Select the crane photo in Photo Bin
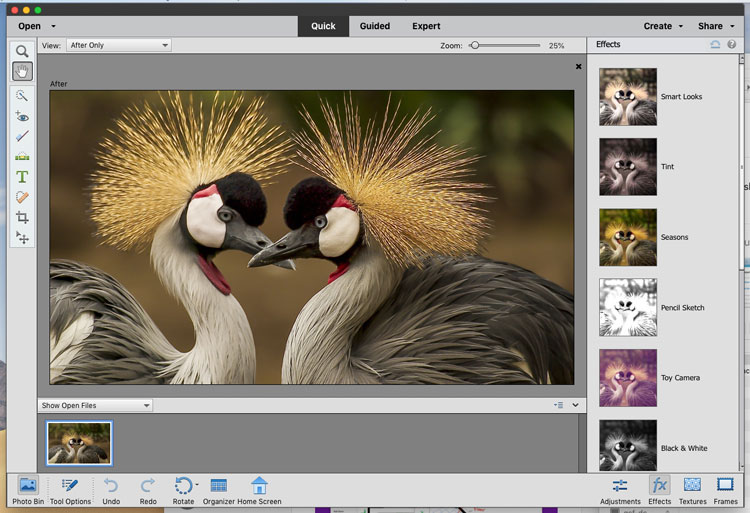Viewport: 750px width, 513px height. [x=79, y=443]
